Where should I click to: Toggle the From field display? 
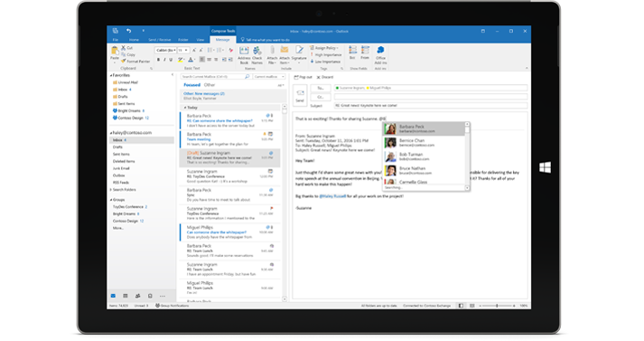[x=365, y=52]
